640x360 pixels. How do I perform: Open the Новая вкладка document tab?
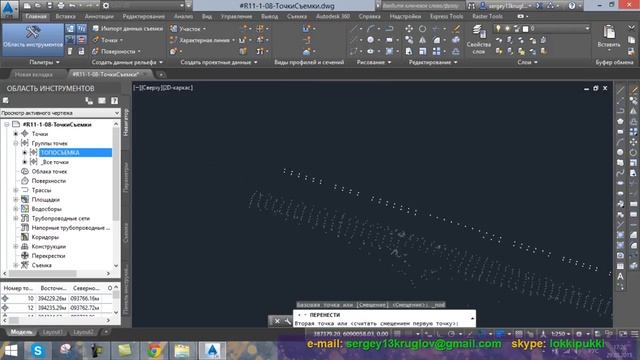[x=33, y=75]
